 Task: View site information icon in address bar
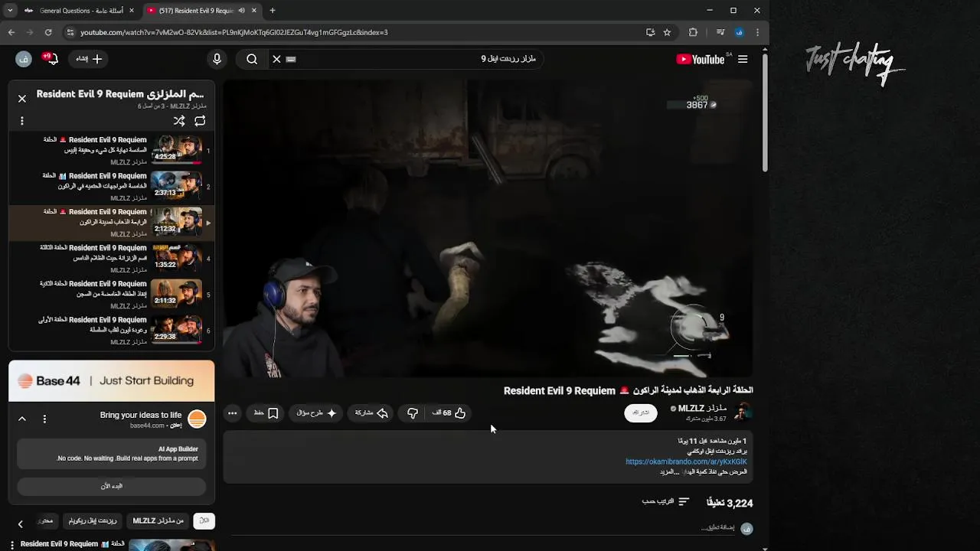point(70,32)
